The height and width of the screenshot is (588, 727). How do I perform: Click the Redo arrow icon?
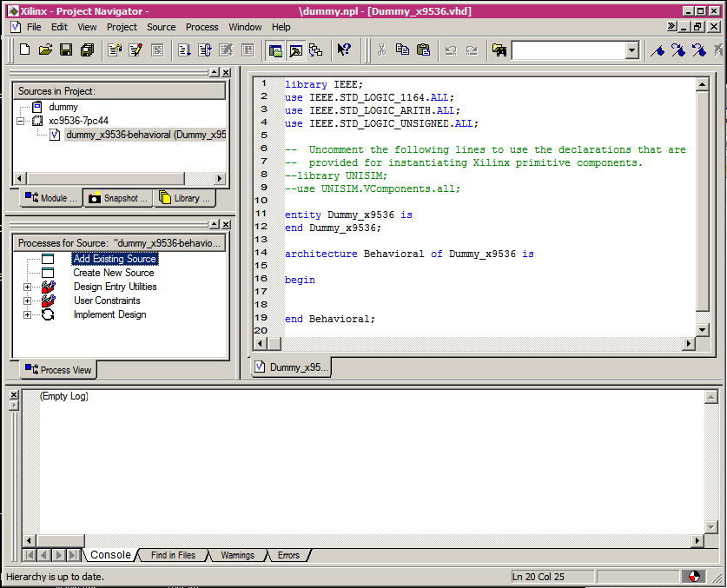472,50
